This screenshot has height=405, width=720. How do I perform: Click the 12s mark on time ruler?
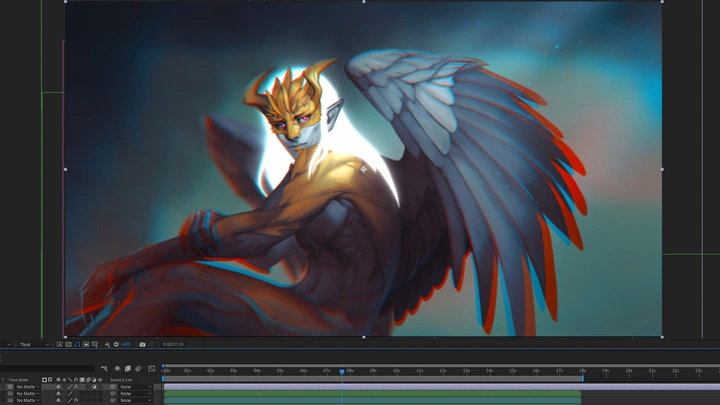443,371
